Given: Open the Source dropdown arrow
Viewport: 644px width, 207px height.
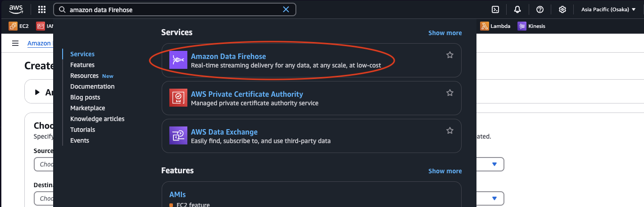Looking at the screenshot, I should click(494, 164).
